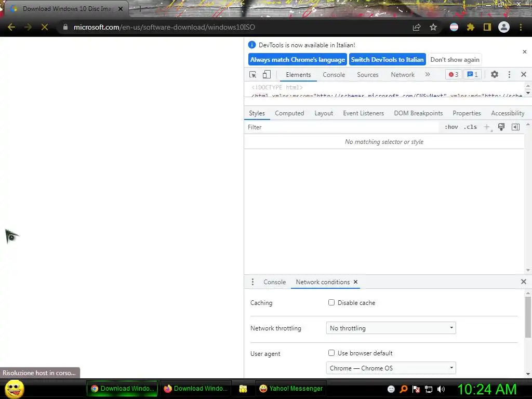Switch to drawer Console tab
The height and width of the screenshot is (399, 532).
point(274,282)
